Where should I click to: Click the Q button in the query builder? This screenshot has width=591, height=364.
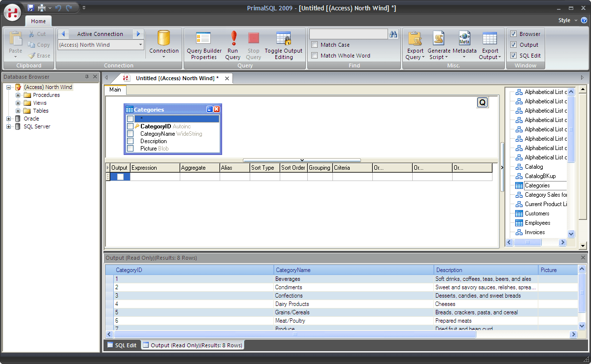[482, 102]
